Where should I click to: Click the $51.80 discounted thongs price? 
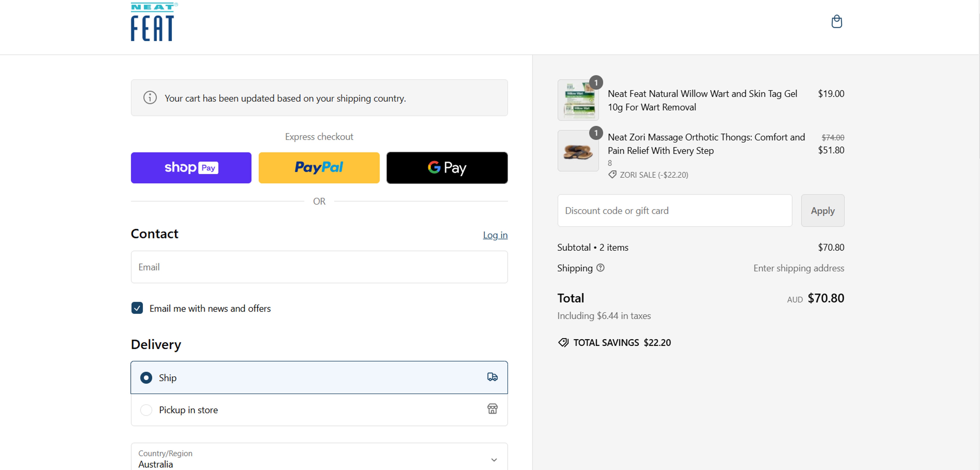[x=831, y=150]
